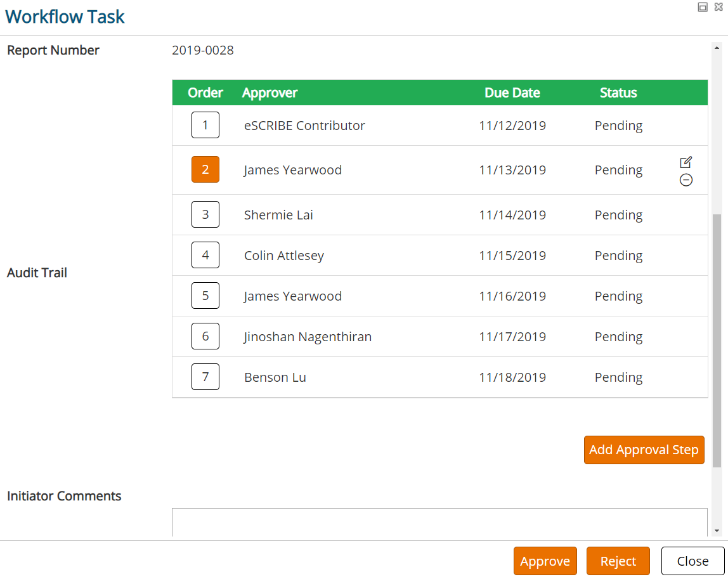
Task: Click Pending status for Colin Attlesey
Action: point(618,256)
